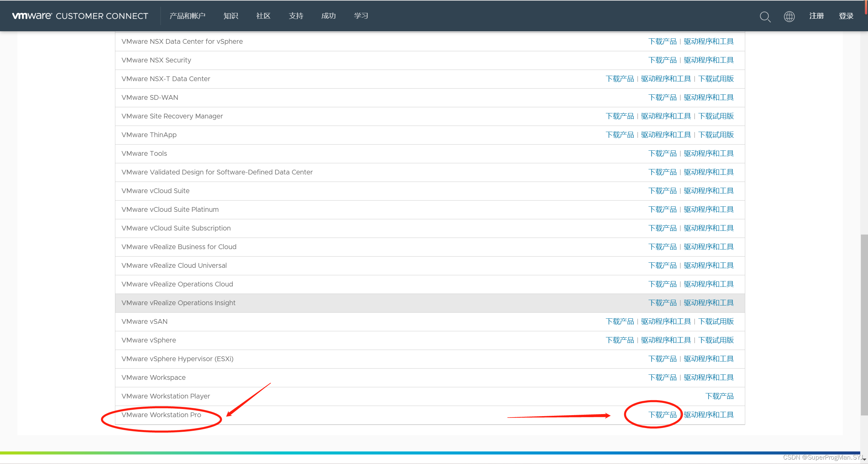
Task: Click 驱动程序和工具 for VMware Workspace
Action: (709, 377)
